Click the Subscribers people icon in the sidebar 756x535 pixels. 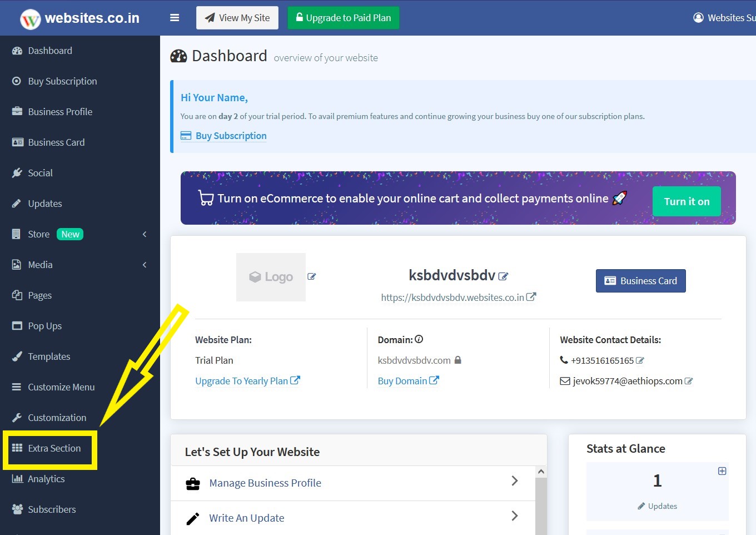[x=17, y=509]
